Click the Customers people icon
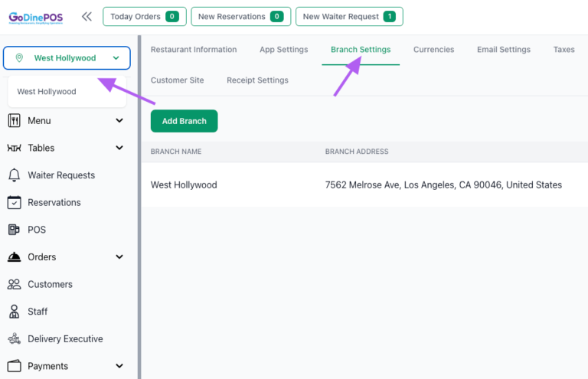 (x=15, y=284)
